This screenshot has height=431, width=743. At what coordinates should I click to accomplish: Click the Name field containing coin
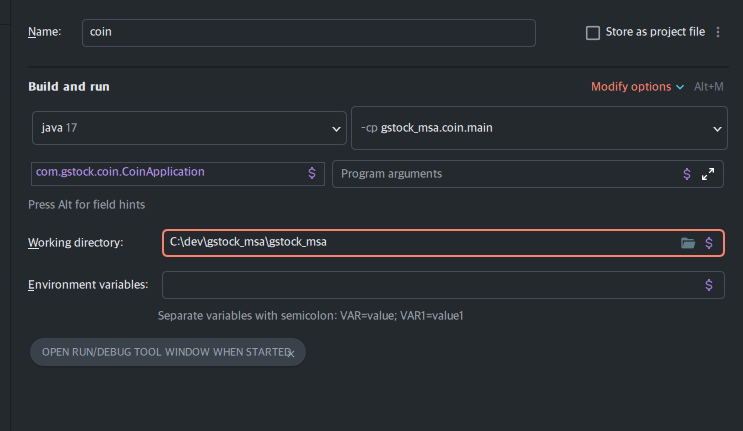point(308,33)
